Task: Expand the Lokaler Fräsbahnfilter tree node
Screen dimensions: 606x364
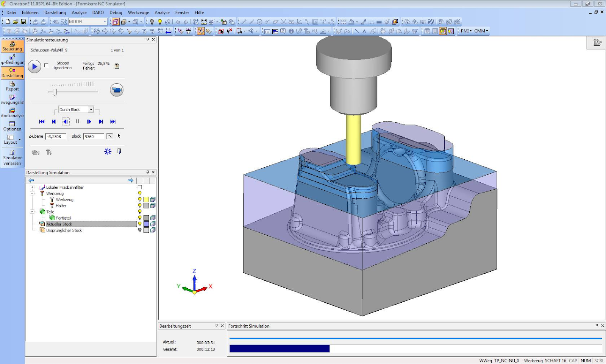Action: click(x=32, y=187)
